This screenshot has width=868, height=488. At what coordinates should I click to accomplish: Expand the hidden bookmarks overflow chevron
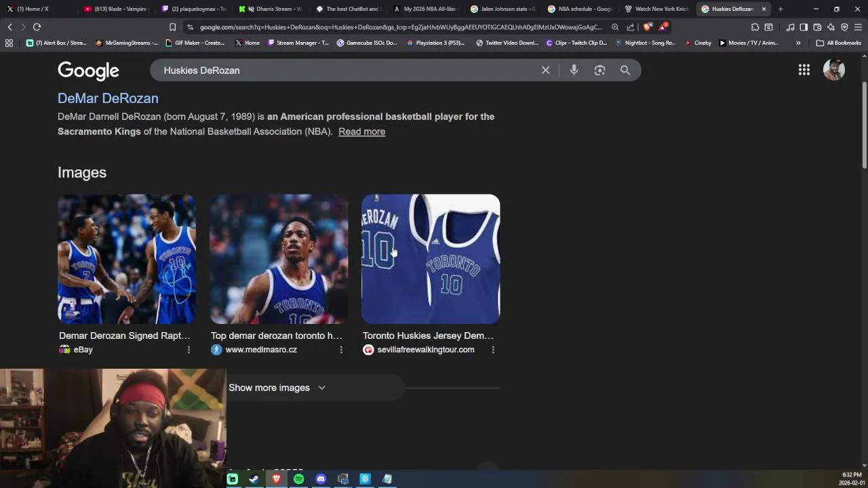[798, 43]
